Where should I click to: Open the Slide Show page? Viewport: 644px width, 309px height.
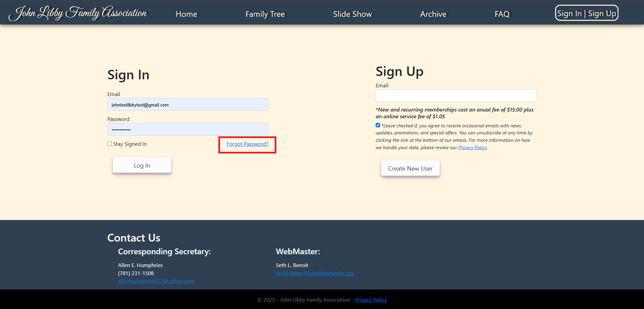353,14
